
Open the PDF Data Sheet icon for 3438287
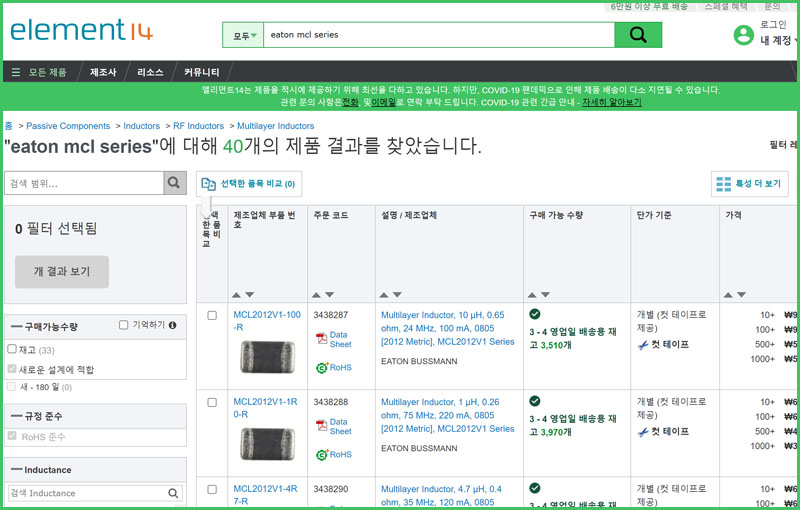pyautogui.click(x=321, y=338)
